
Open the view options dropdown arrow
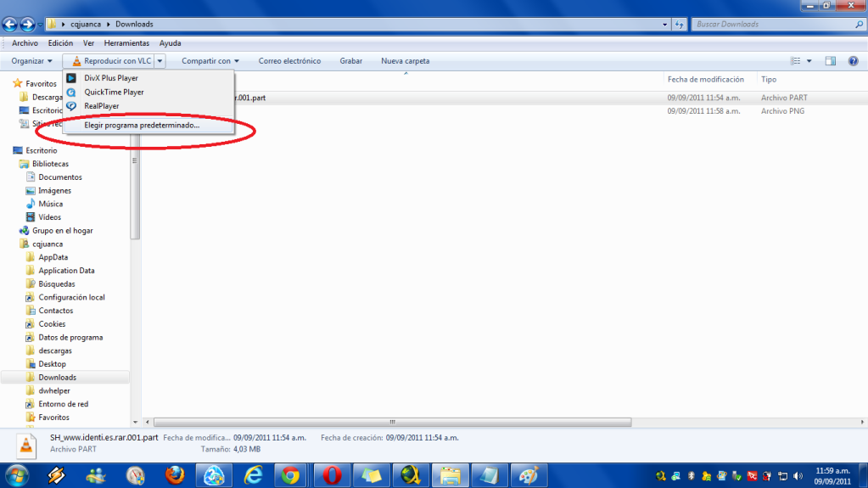click(x=809, y=61)
